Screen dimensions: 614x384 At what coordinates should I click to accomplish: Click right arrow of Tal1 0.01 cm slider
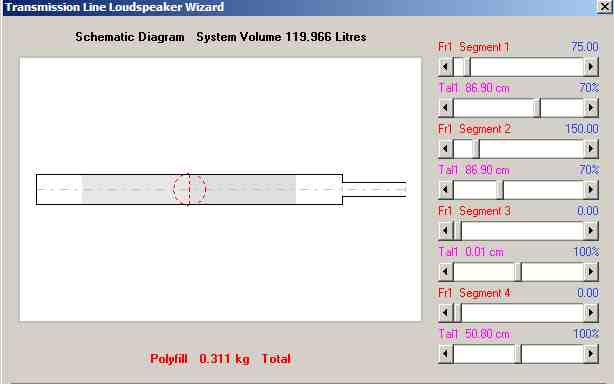tap(591, 272)
